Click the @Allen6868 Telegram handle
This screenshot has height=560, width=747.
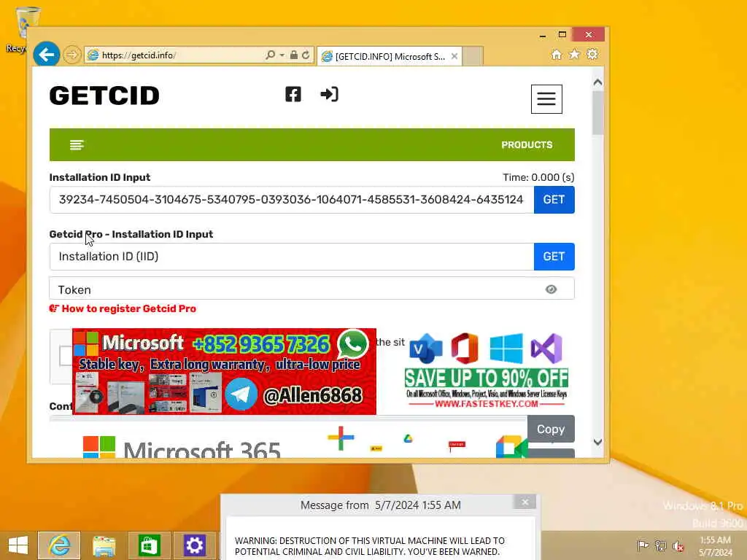point(312,395)
